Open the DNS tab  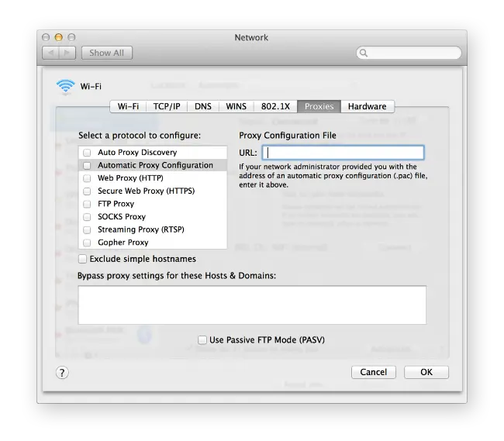[203, 107]
